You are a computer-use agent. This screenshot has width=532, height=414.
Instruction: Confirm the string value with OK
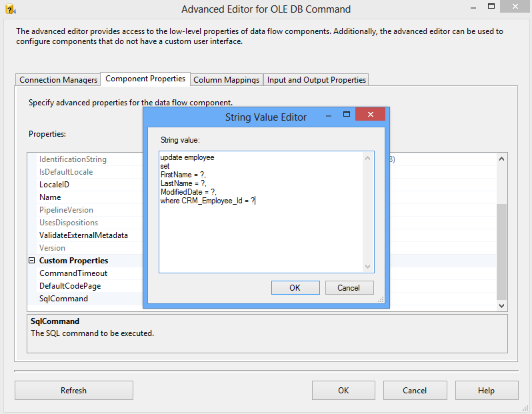click(x=295, y=288)
